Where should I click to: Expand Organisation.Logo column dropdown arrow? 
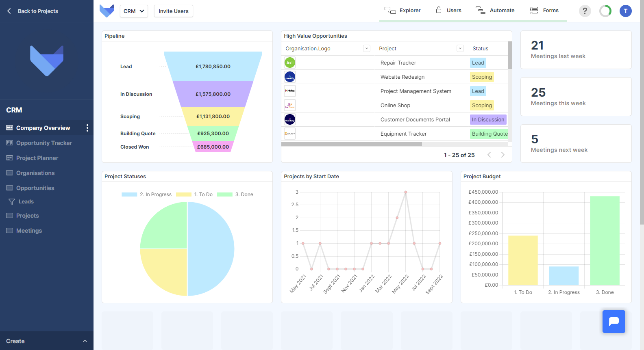pos(366,48)
